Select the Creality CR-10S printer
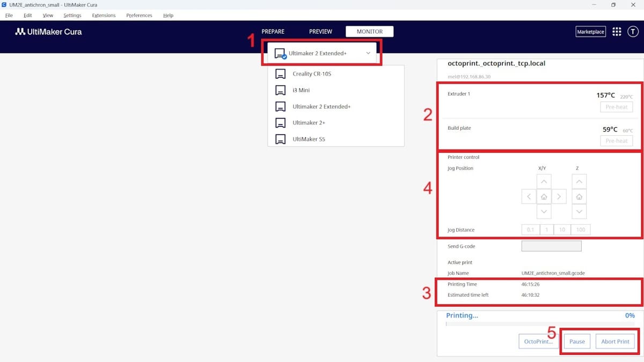 (336, 73)
